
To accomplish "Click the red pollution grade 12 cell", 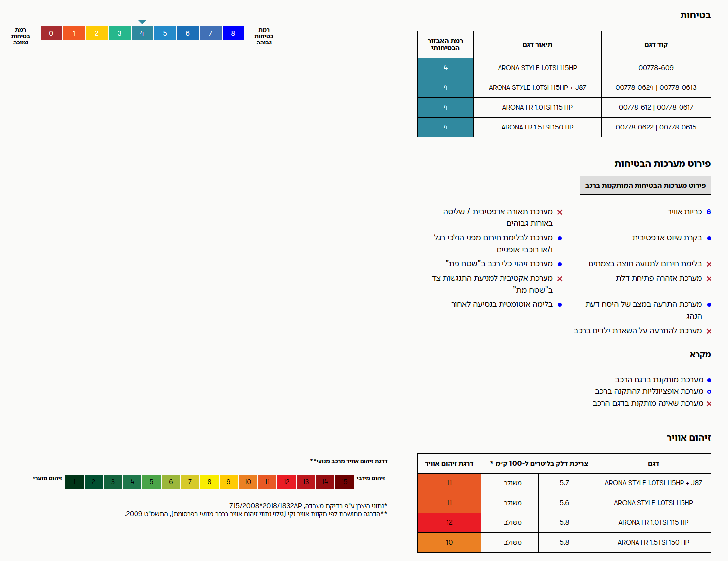I will [x=449, y=522].
